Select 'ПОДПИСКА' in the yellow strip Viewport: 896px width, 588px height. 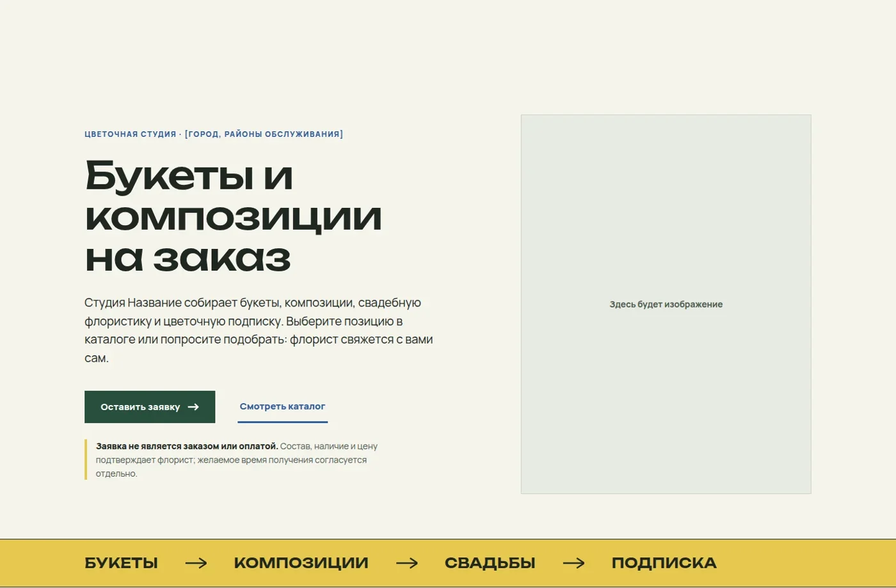pyautogui.click(x=664, y=563)
